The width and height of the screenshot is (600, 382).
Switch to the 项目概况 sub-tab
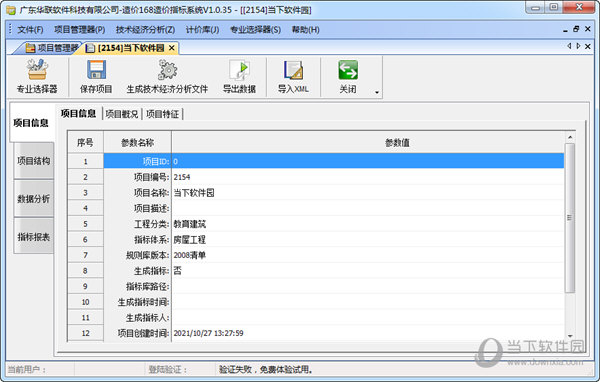(x=122, y=114)
